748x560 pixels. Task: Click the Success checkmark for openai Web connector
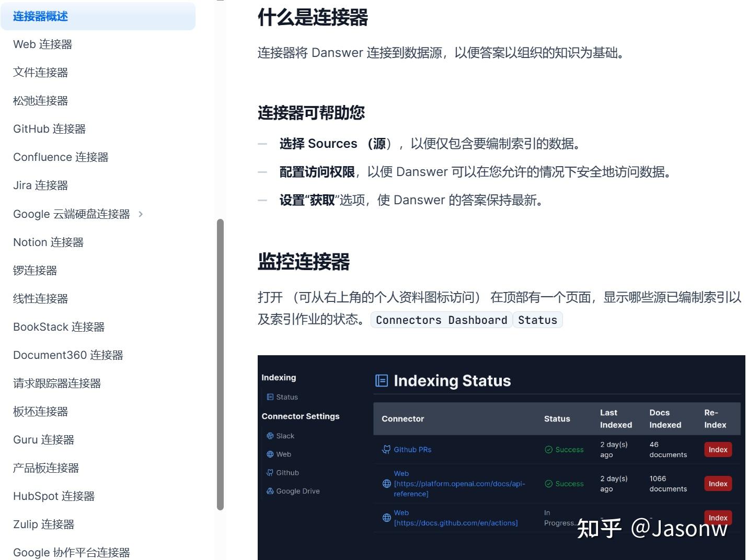(548, 484)
